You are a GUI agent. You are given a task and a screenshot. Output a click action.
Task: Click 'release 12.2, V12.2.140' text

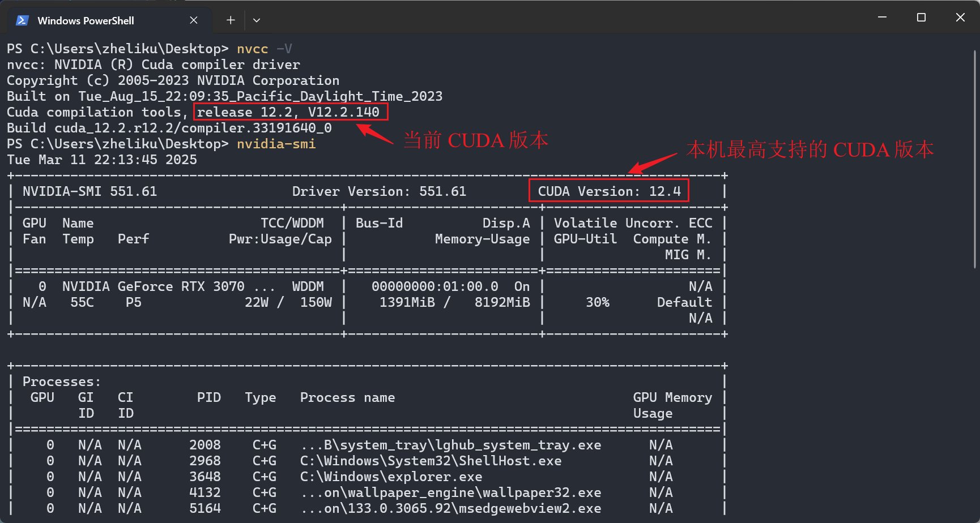(x=288, y=112)
